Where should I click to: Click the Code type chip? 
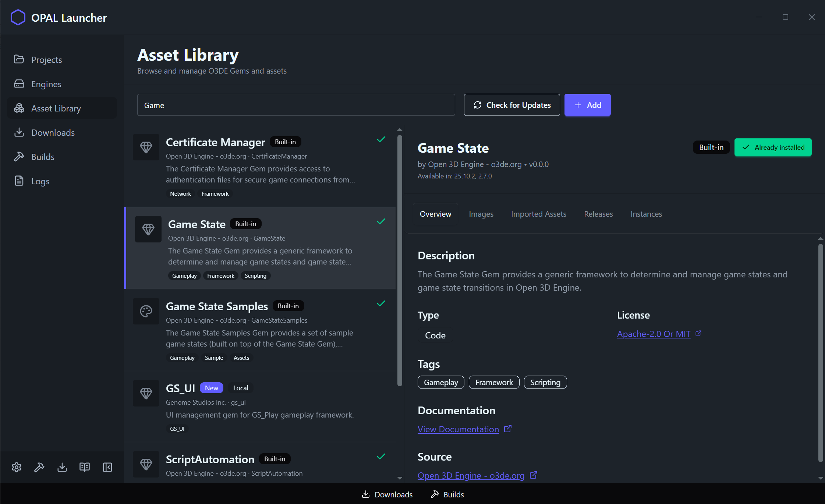435,335
